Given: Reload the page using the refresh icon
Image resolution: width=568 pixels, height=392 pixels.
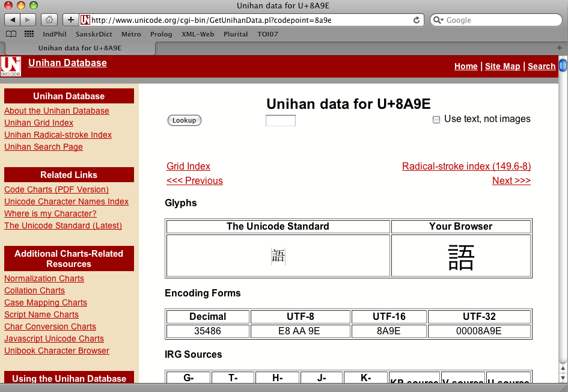Looking at the screenshot, I should (x=415, y=20).
